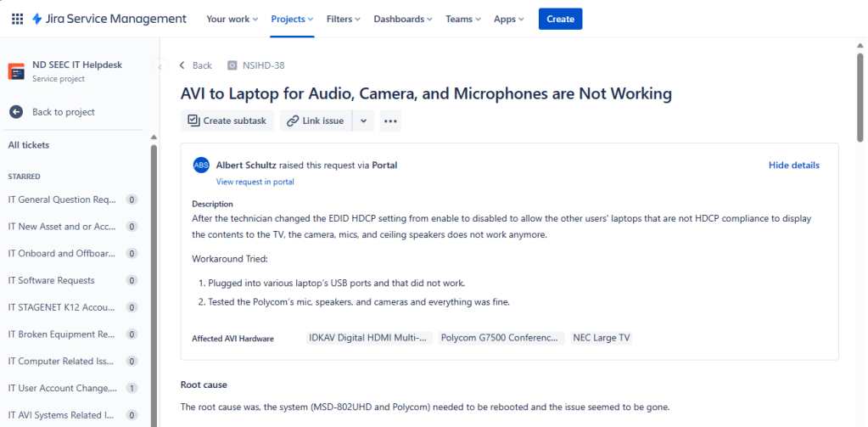Open View request in portal link

point(255,182)
